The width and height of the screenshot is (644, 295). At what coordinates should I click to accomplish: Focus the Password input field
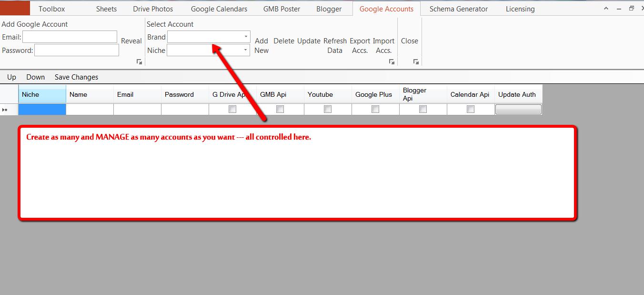click(x=77, y=50)
